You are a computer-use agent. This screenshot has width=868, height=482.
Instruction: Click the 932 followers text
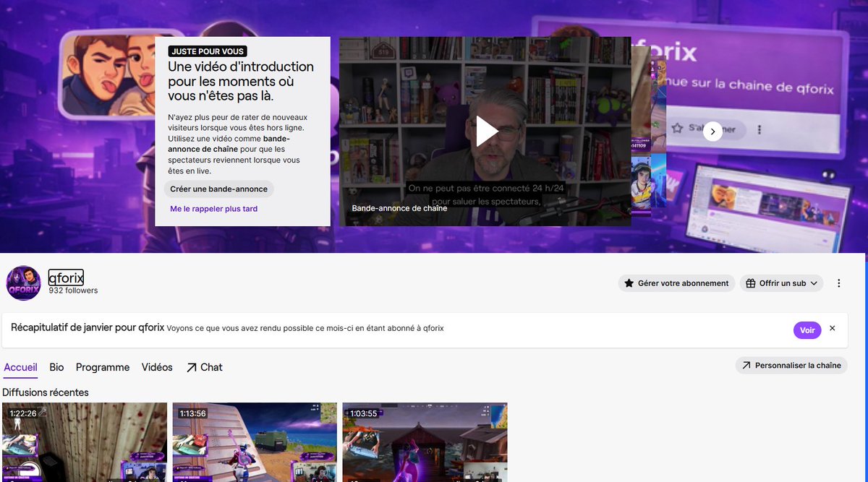pyautogui.click(x=73, y=291)
